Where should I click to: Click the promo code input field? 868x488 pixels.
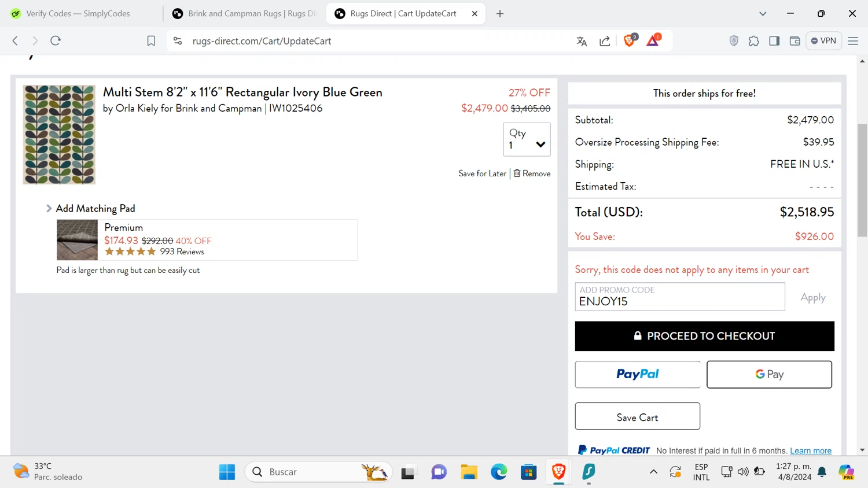tap(680, 297)
